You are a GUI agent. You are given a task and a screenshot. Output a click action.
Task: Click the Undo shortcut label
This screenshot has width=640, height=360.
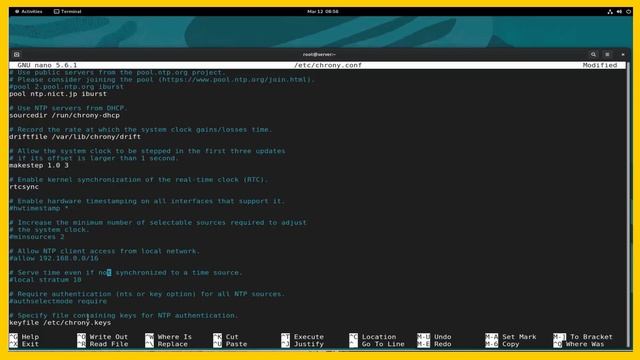coord(442,337)
